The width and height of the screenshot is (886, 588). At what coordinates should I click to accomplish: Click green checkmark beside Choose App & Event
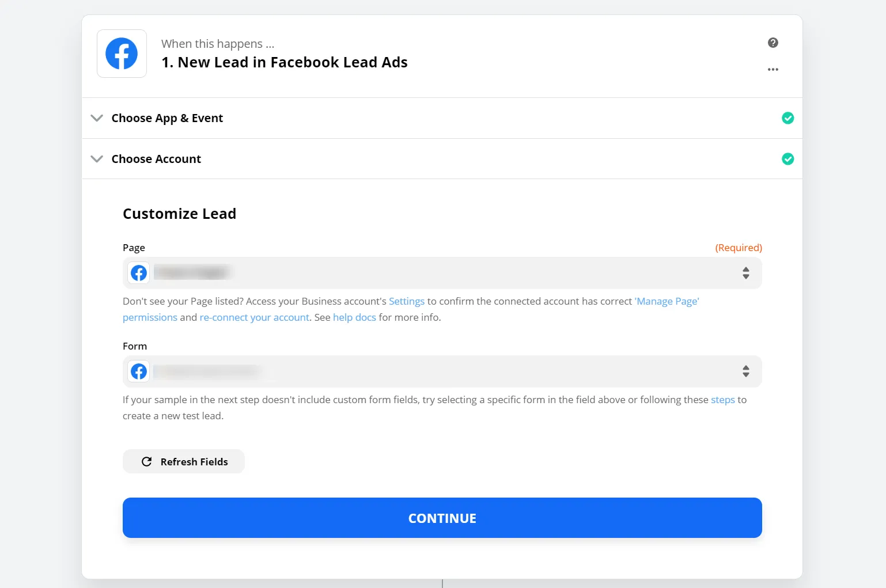(x=787, y=118)
